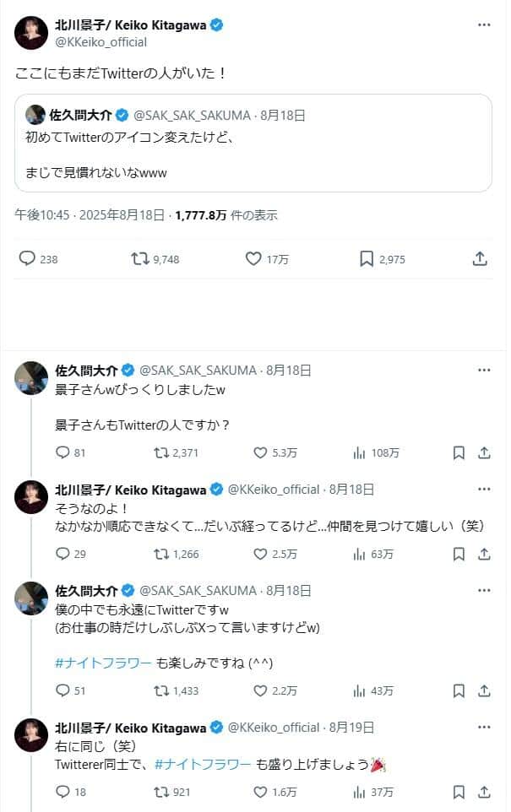Open more options on the main tweet
The height and width of the screenshot is (812, 511).
(484, 25)
